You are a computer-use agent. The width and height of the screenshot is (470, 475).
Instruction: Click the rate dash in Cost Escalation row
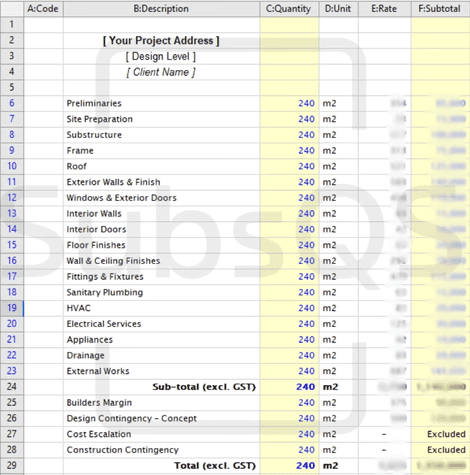coord(385,434)
